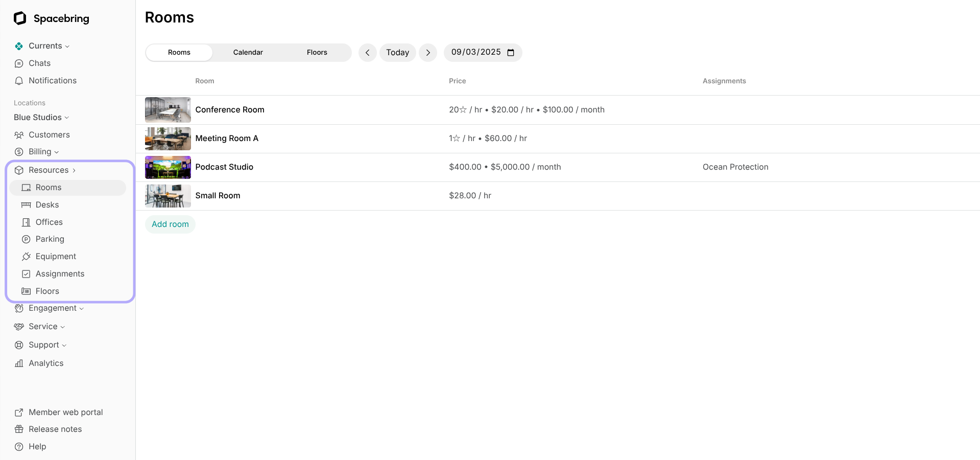Click the Rooms sidebar icon
Viewport: 980px width, 460px height.
(26, 188)
